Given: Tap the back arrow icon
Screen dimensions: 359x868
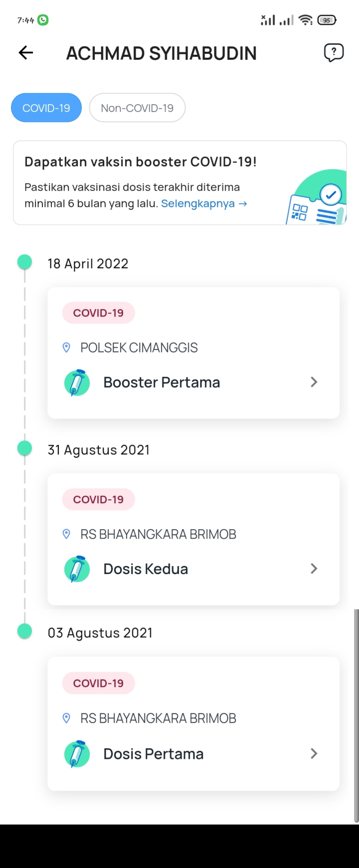Looking at the screenshot, I should click(x=26, y=53).
